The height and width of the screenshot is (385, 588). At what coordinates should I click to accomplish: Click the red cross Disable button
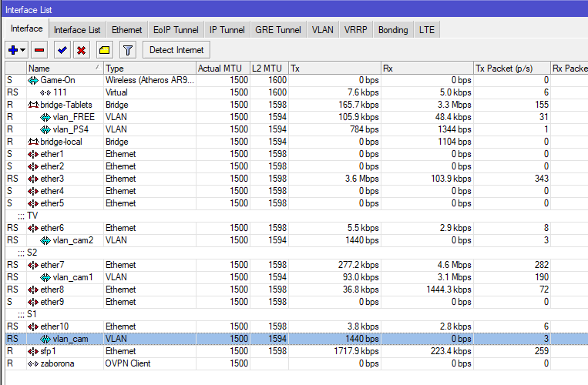click(81, 50)
